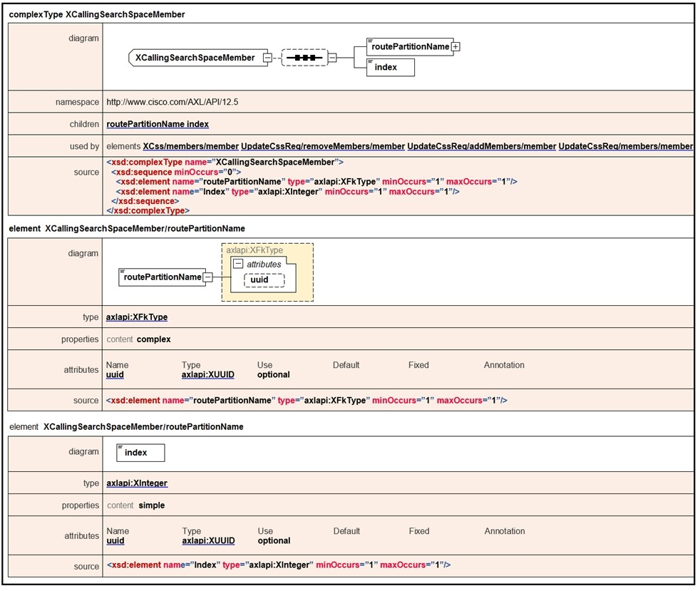The height and width of the screenshot is (591, 700).
Task: Collapse the attributes group in the XFkType box
Action: point(238,264)
